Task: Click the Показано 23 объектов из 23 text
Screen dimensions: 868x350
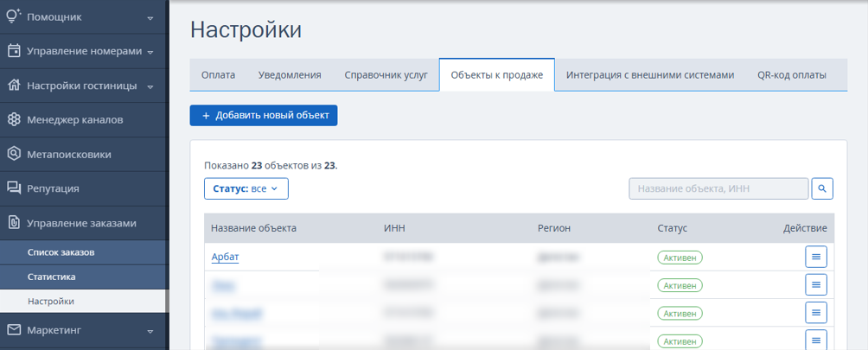Action: (x=271, y=165)
